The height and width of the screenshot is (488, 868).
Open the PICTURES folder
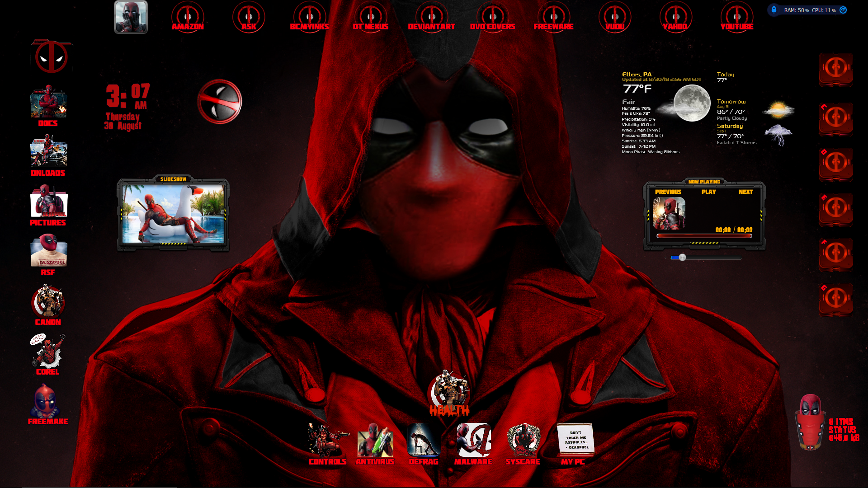pyautogui.click(x=48, y=205)
